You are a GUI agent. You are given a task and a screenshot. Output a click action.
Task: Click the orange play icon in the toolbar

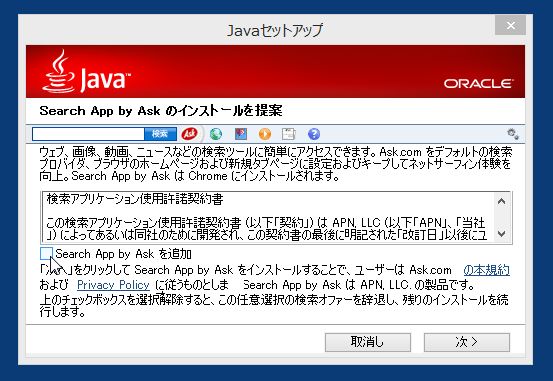(265, 134)
